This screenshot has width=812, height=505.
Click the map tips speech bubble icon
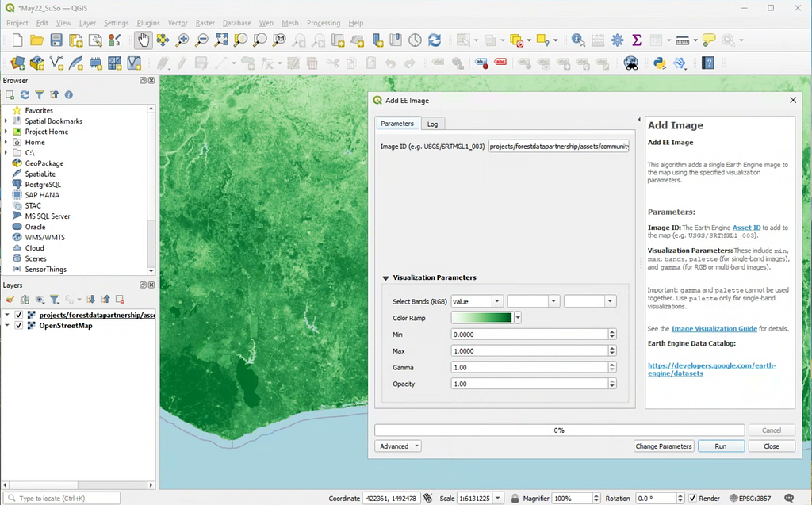click(x=709, y=40)
